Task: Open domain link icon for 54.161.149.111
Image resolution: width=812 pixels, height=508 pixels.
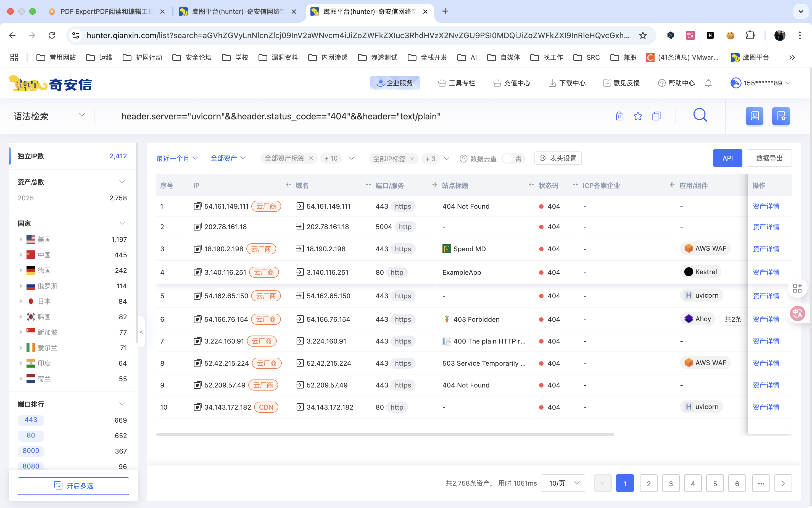Action: click(300, 206)
